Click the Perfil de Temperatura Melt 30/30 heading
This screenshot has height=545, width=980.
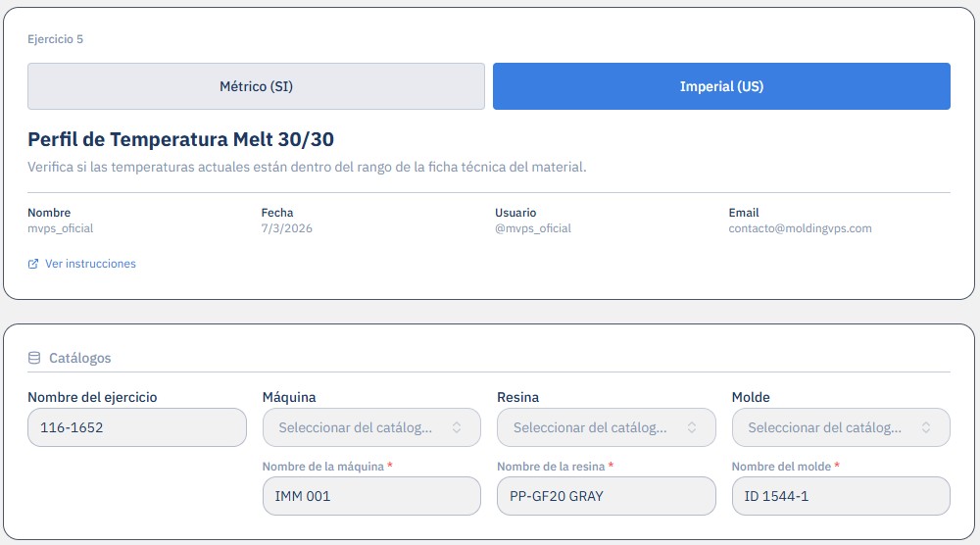coord(180,139)
